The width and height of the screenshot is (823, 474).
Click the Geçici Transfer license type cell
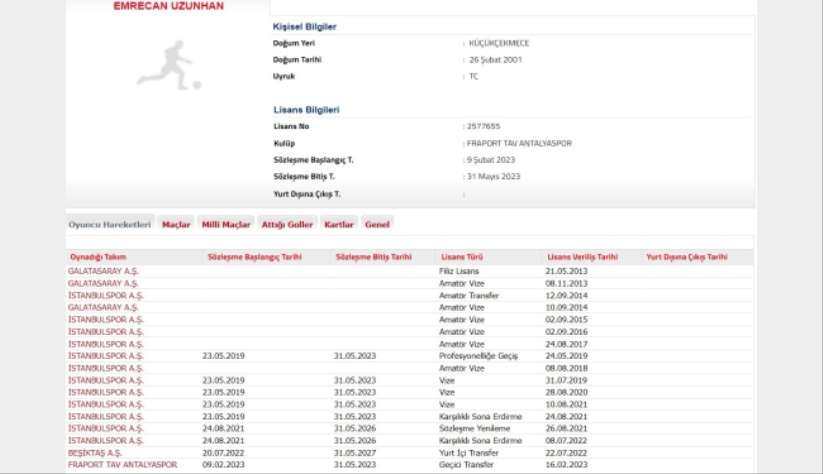pyautogui.click(x=466, y=465)
